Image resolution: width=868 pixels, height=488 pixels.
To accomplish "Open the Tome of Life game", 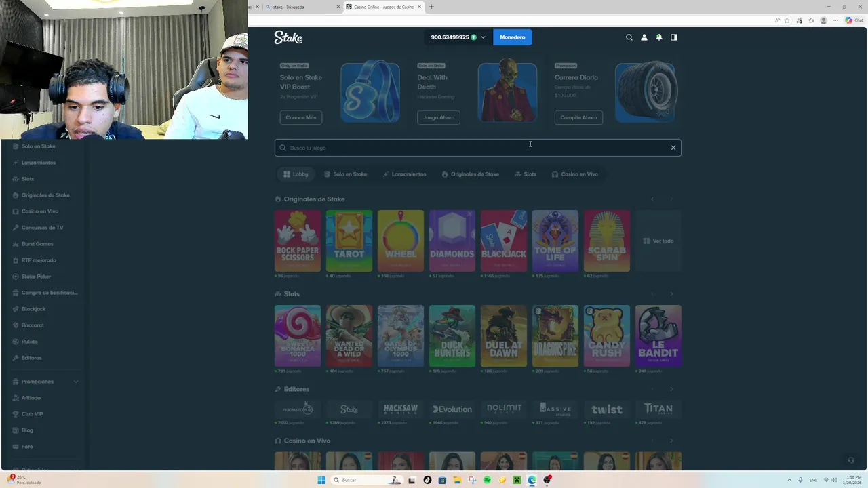I will point(555,241).
